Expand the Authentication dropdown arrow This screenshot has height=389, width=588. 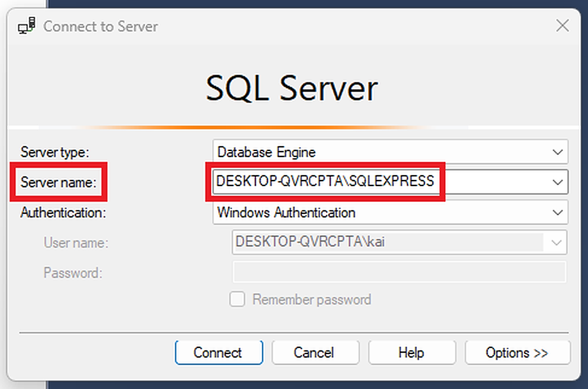point(557,213)
